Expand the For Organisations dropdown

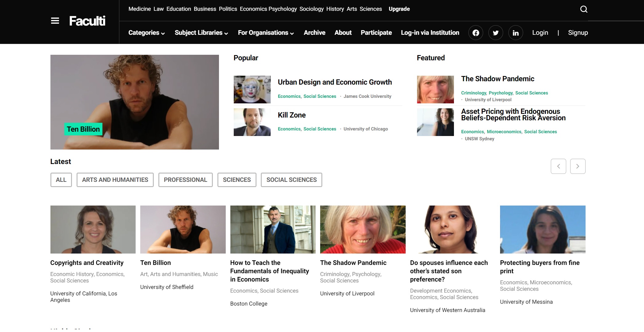(x=266, y=33)
